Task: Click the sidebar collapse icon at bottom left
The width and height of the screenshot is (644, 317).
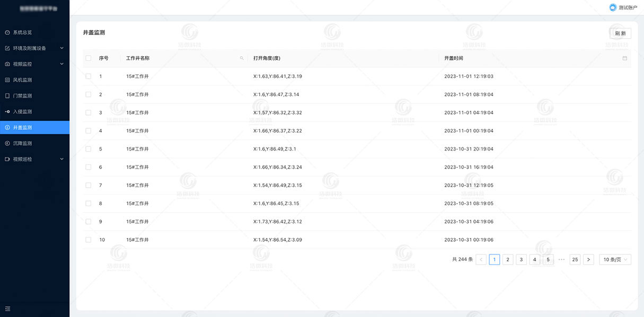Action: coord(7,309)
